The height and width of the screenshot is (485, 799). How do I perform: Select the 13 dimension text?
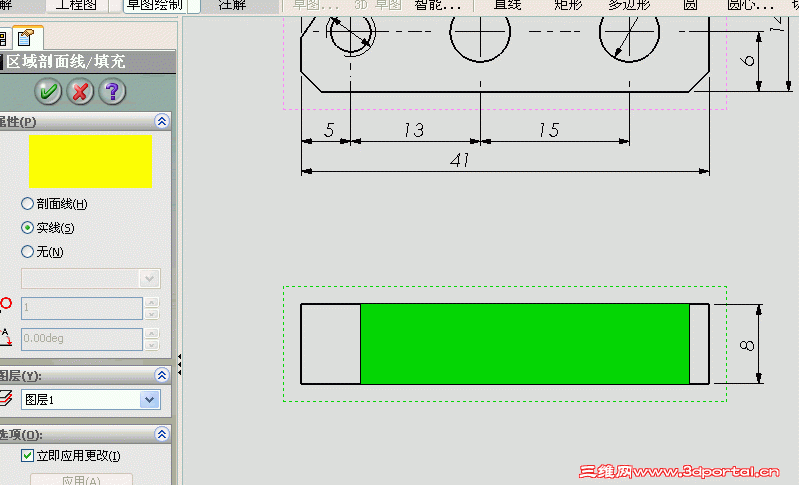[414, 130]
